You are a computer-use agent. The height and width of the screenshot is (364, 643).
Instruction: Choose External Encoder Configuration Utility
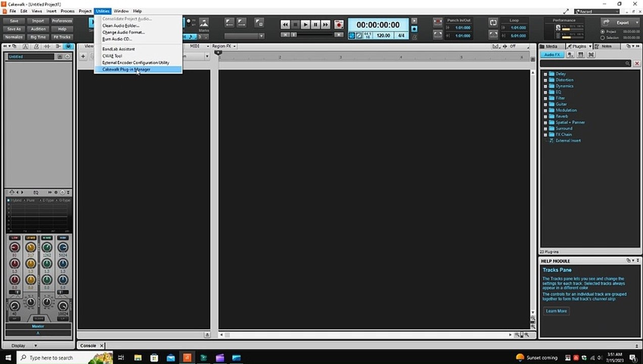click(x=135, y=63)
